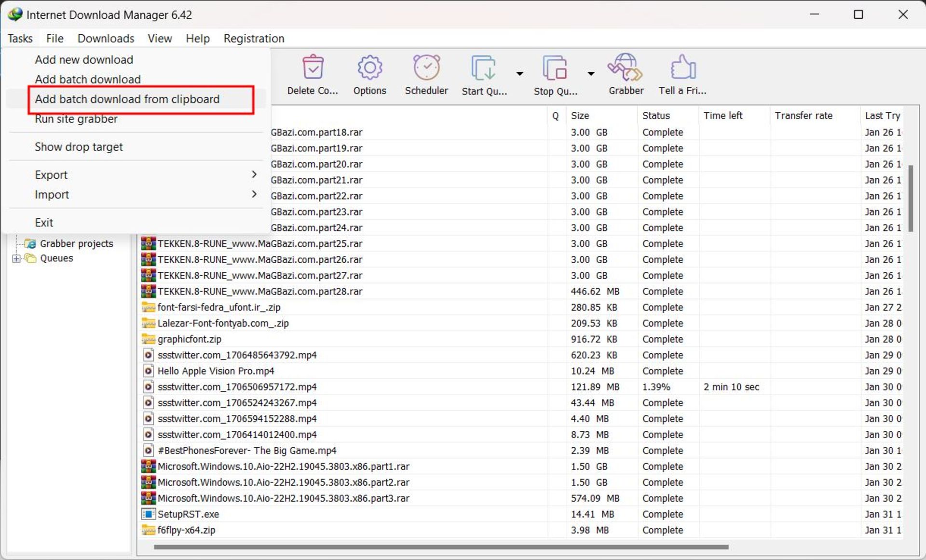The image size is (926, 560).
Task: Open the Registration menu
Action: click(x=254, y=38)
